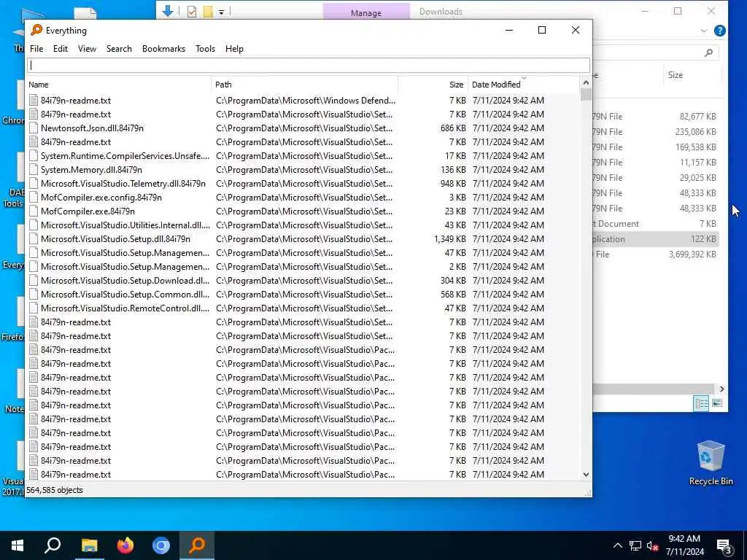Image resolution: width=747 pixels, height=560 pixels.
Task: Click the Everything app icon in title bar
Action: (36, 30)
